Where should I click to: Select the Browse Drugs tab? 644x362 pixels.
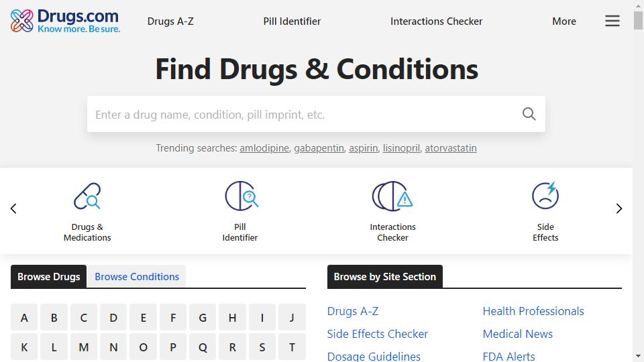coord(48,277)
